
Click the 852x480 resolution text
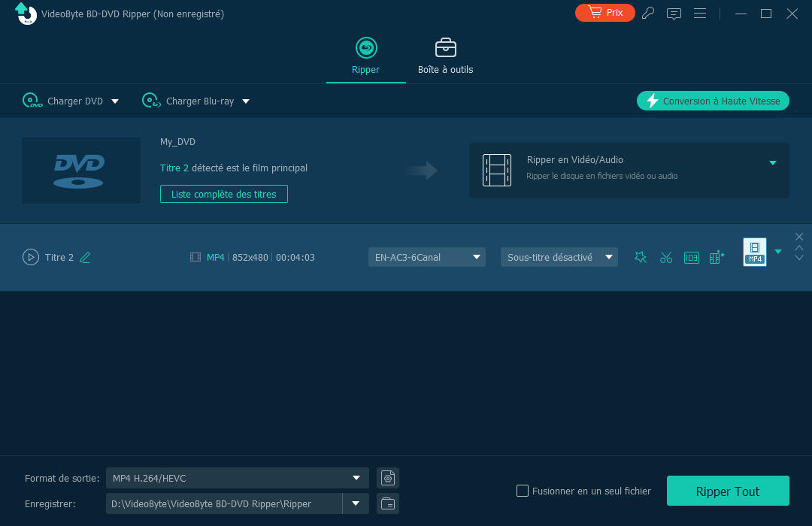(250, 257)
